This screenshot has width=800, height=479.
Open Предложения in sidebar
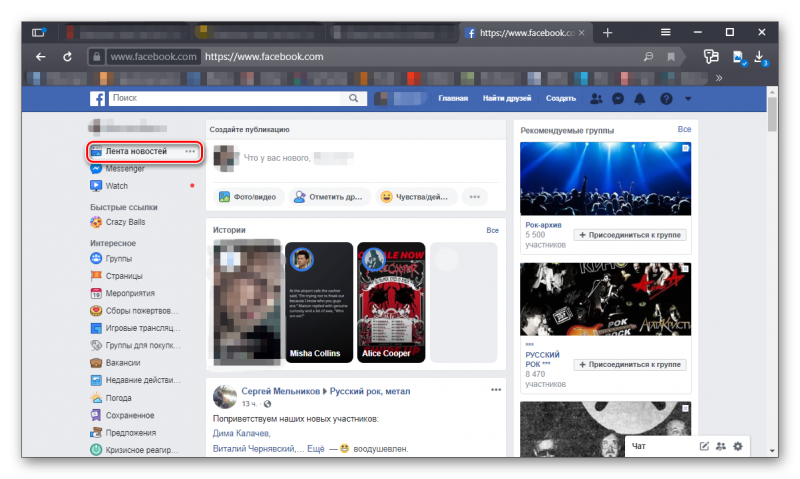click(123, 433)
